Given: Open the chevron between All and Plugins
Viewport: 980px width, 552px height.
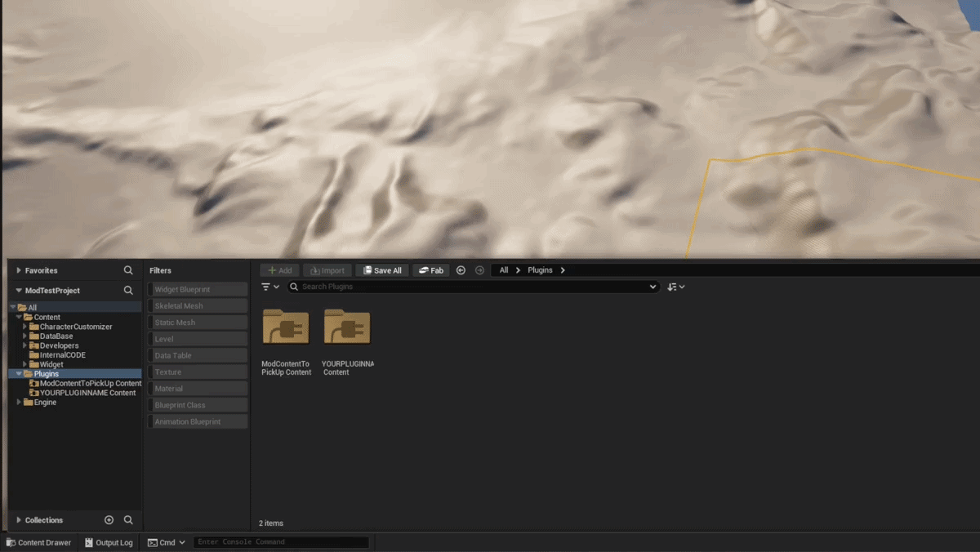Looking at the screenshot, I should point(518,270).
